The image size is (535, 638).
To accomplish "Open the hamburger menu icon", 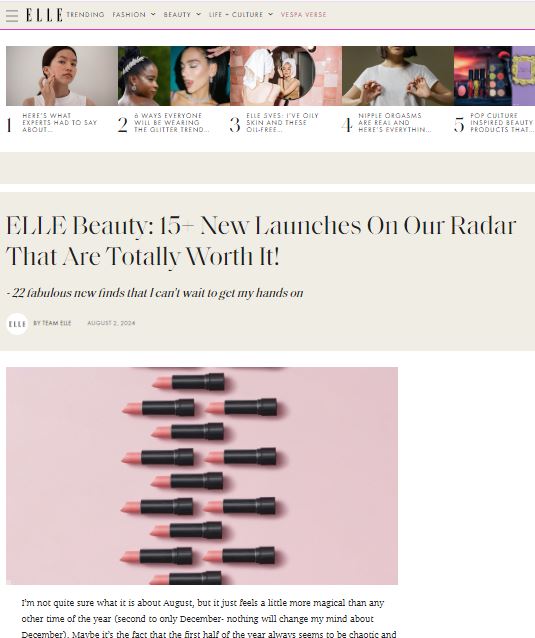I will pyautogui.click(x=12, y=15).
